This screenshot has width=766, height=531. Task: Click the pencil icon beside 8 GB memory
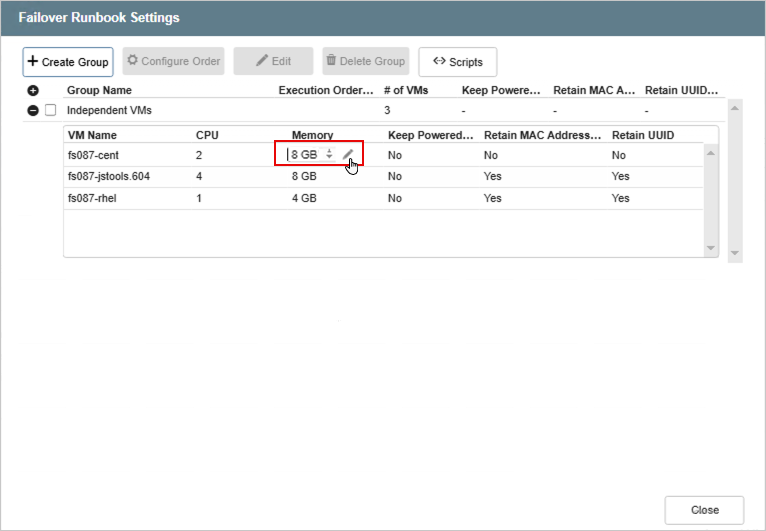point(348,155)
